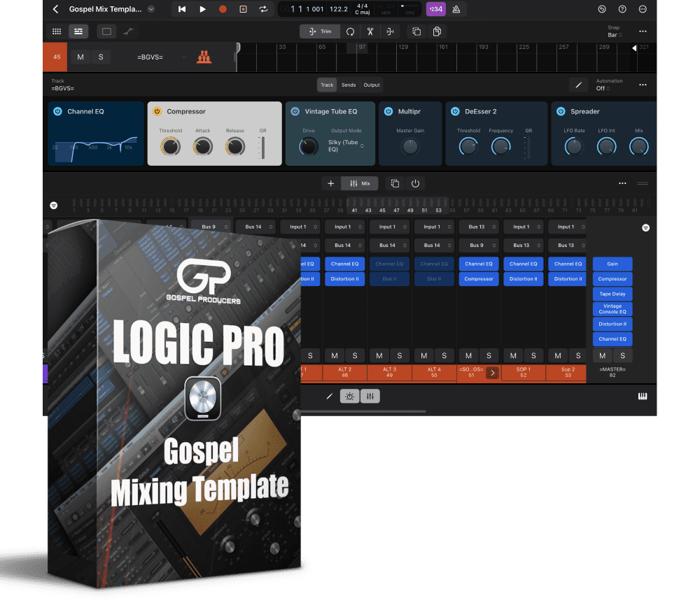The image size is (700, 612).
Task: Adjust the Compressor Threshold knob
Action: (x=170, y=146)
